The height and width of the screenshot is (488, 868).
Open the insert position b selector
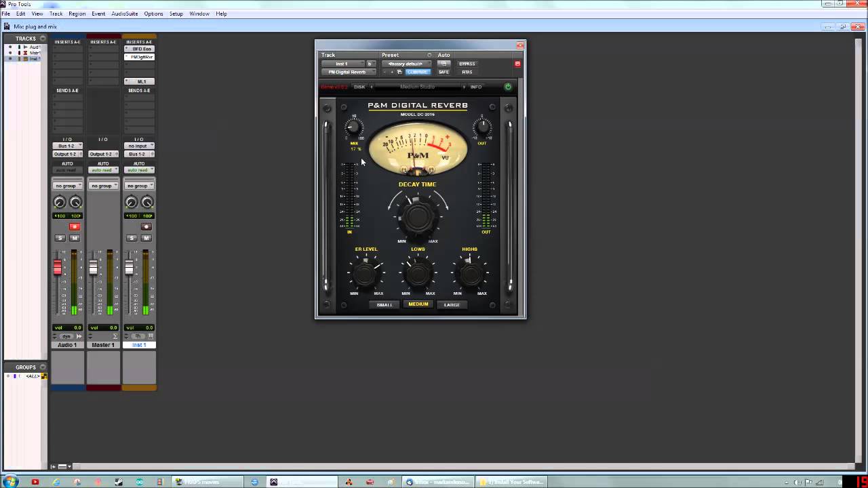tap(370, 64)
